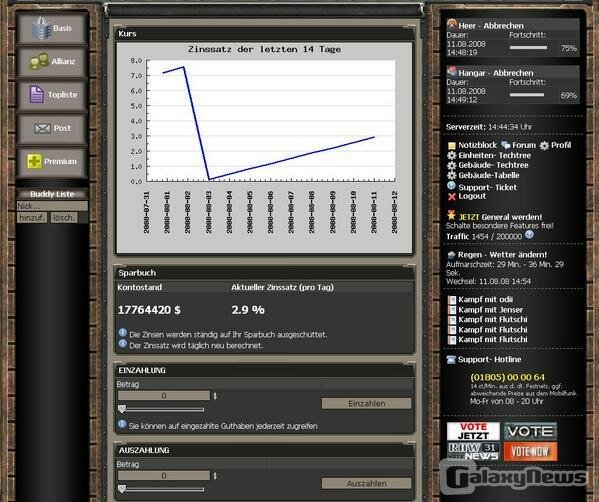Image resolution: width=599 pixels, height=502 pixels.
Task: Open the Premium menu button
Action: 52,162
